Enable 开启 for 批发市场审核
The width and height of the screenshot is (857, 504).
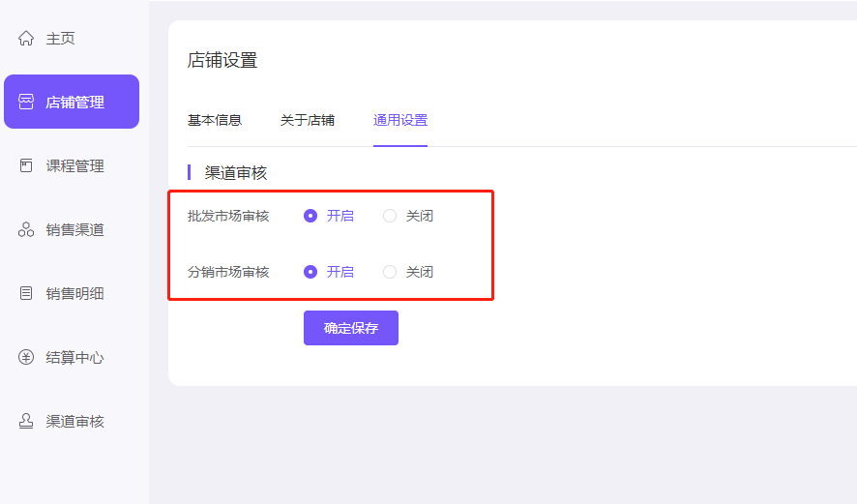(x=310, y=216)
